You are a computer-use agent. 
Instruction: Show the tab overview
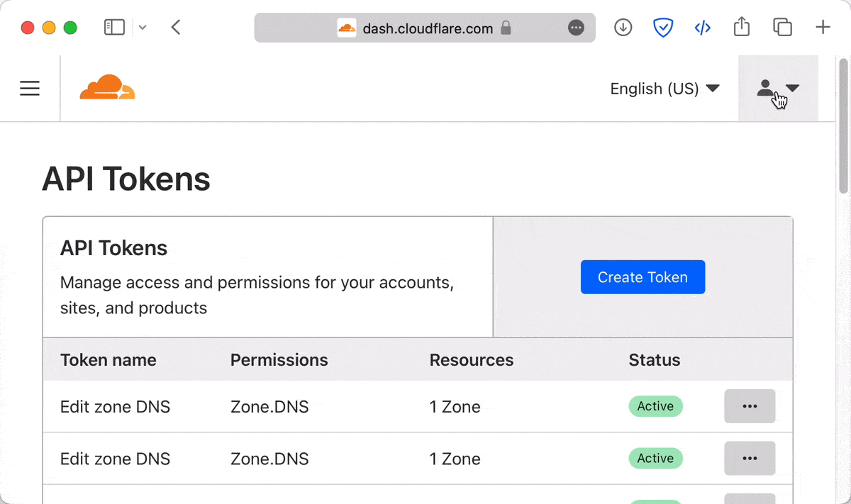pos(782,28)
